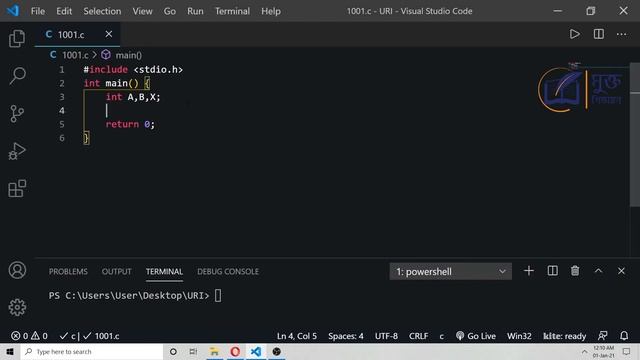Open the Explorer view in activity bar

[17, 38]
